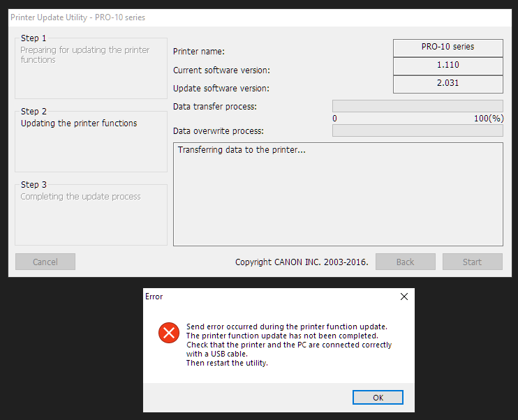This screenshot has width=518, height=420.
Task: Click the current software version 1.110 box
Action: 447,66
